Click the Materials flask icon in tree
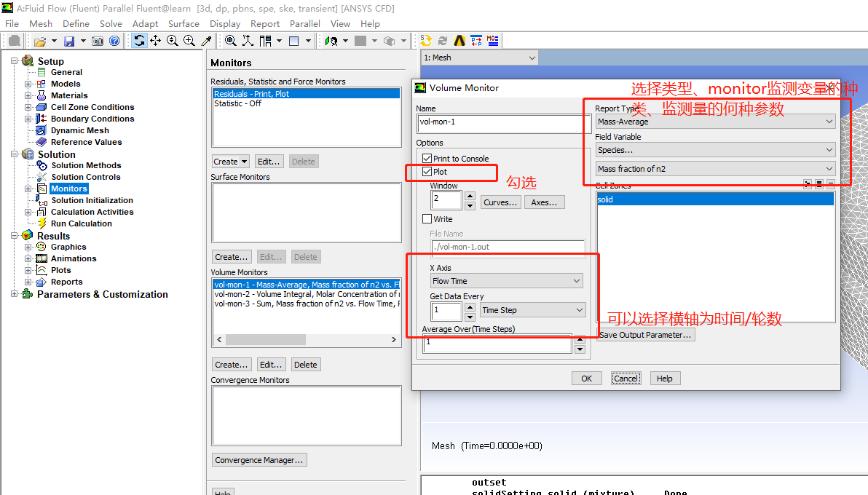The height and width of the screenshot is (495, 868). [x=41, y=96]
